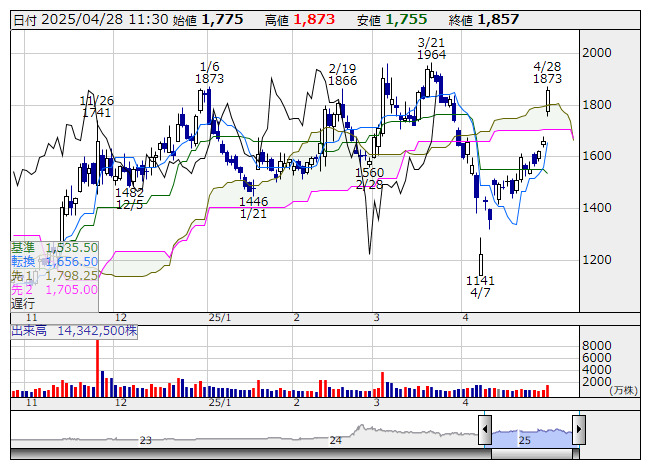This screenshot has width=653, height=470.
Task: Click the 25 year marker in overview chart
Action: click(x=524, y=440)
